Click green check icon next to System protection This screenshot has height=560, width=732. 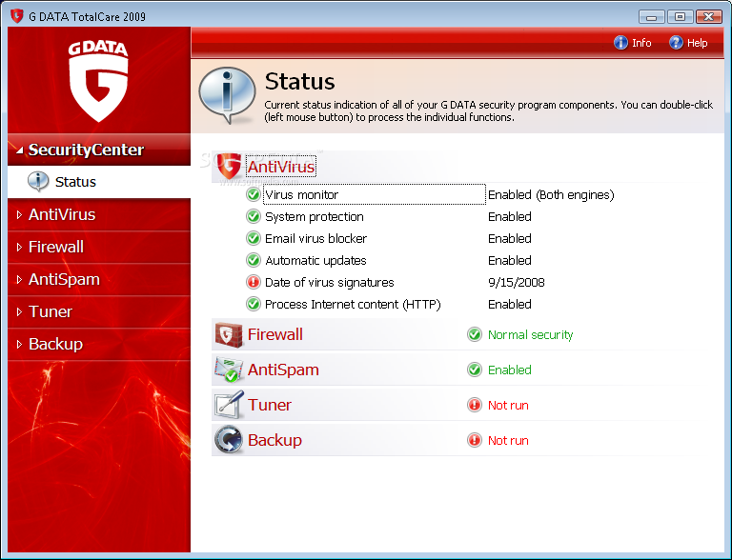tap(253, 216)
